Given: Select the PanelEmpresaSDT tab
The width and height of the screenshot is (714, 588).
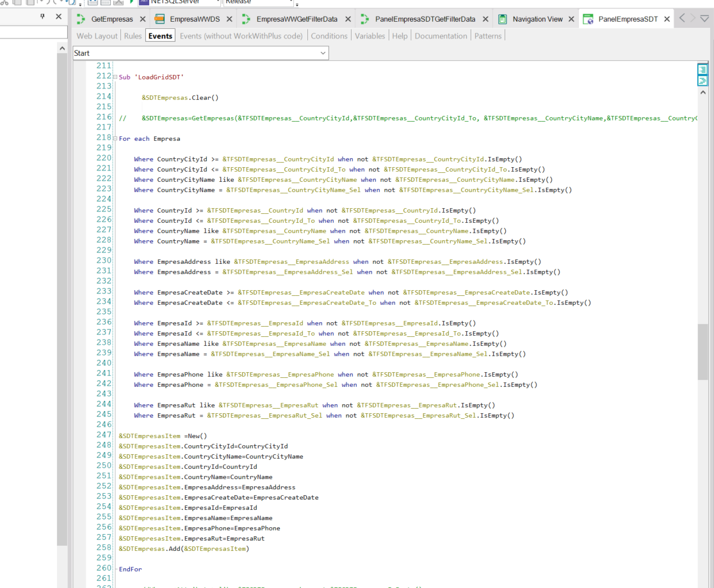Looking at the screenshot, I should pyautogui.click(x=628, y=19).
